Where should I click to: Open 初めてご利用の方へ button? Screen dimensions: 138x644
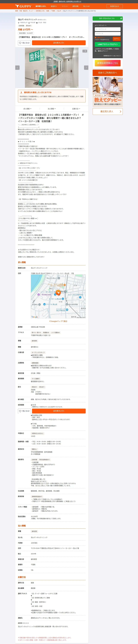point(108,73)
